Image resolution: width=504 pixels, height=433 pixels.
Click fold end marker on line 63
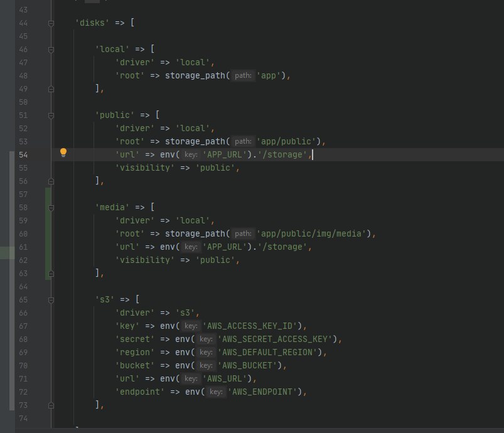[x=51, y=274]
